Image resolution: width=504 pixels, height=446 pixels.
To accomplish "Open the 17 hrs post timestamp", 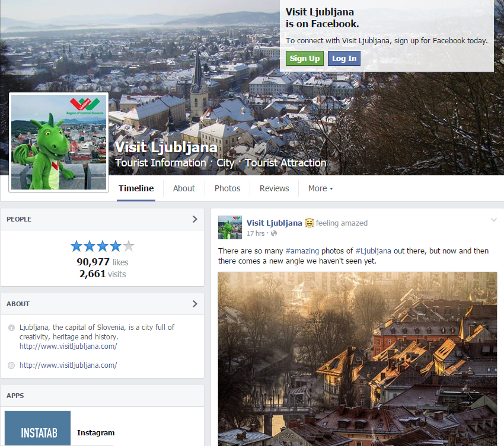I will [x=256, y=233].
